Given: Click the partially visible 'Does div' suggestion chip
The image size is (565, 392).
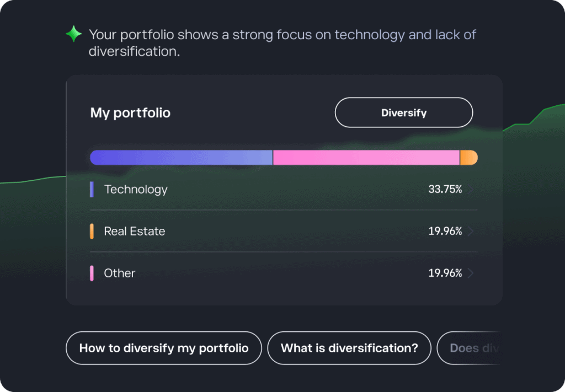Looking at the screenshot, I should [x=470, y=348].
